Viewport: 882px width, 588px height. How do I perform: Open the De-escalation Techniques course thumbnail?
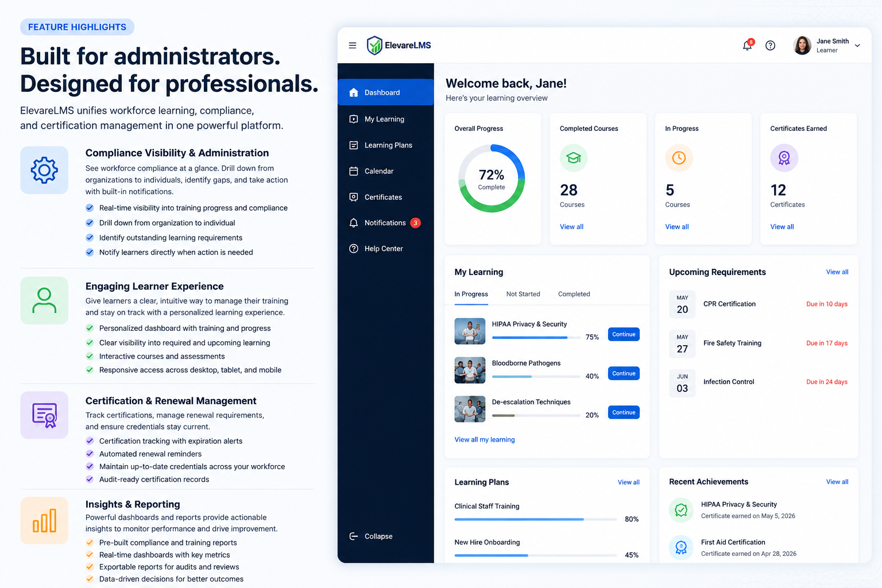[470, 409]
